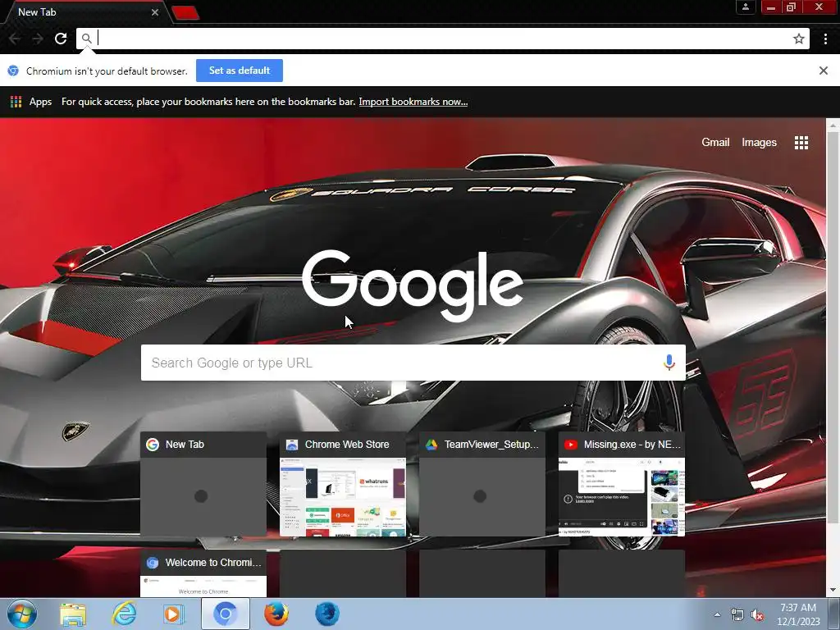840x630 pixels.
Task: Launch Internet Explorer from taskbar
Action: coord(124,614)
